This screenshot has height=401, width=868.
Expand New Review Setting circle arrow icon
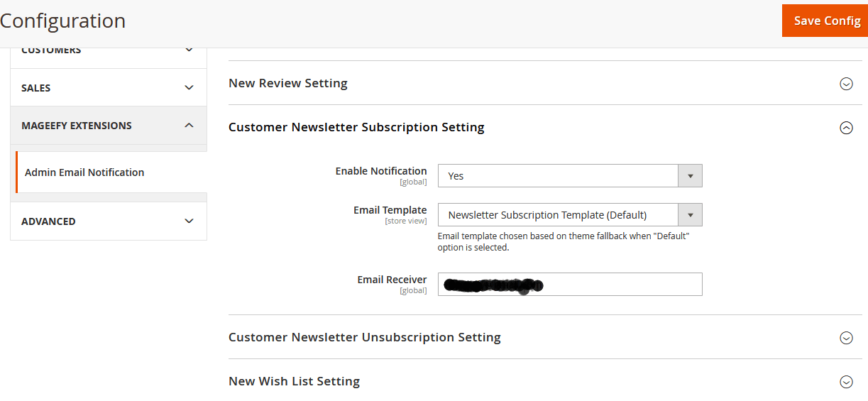(846, 84)
